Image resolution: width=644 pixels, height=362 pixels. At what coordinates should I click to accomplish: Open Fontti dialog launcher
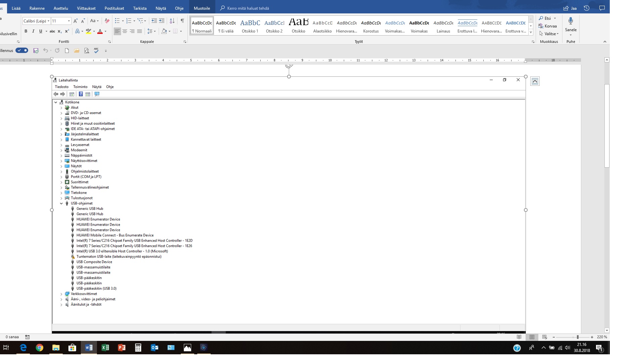pos(109,42)
